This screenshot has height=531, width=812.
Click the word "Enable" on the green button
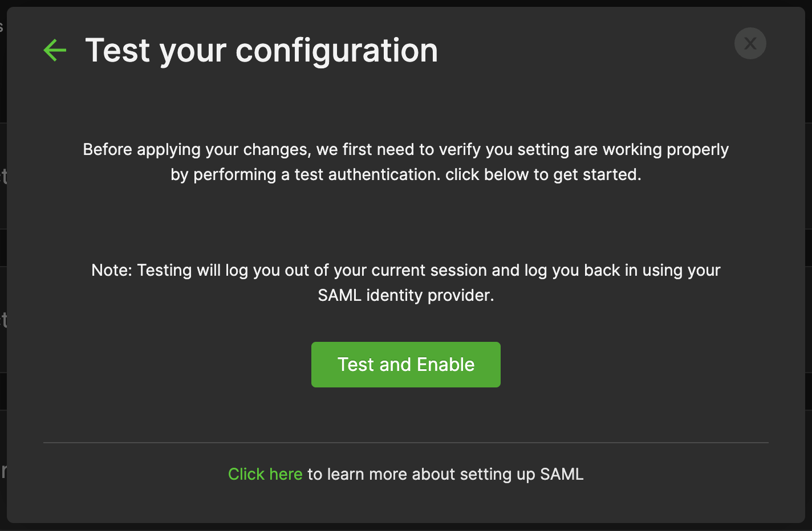pos(445,365)
